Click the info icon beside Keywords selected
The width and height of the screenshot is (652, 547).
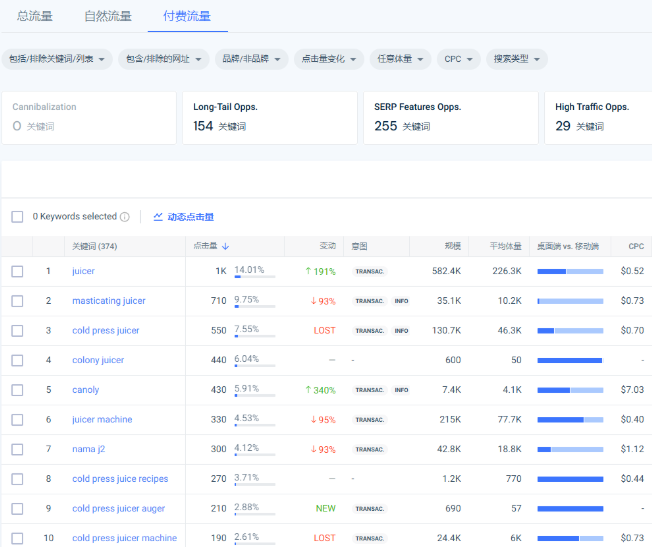(x=125, y=217)
